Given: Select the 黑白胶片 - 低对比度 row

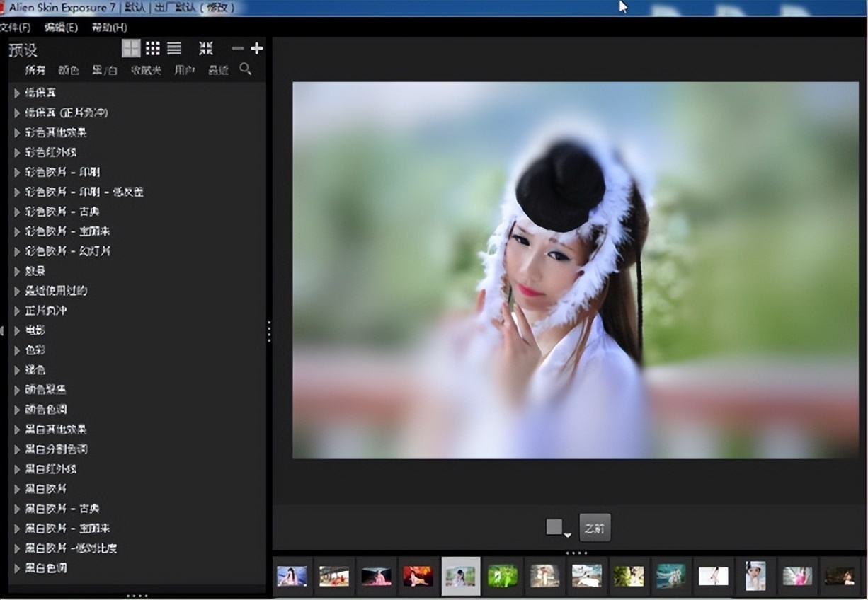Looking at the screenshot, I should point(137,548).
